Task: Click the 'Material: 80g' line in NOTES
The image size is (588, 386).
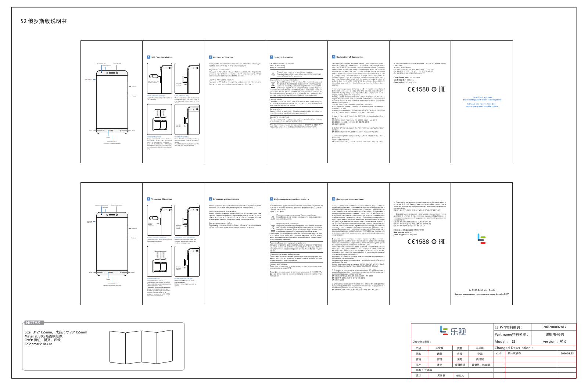Action: 44,336
